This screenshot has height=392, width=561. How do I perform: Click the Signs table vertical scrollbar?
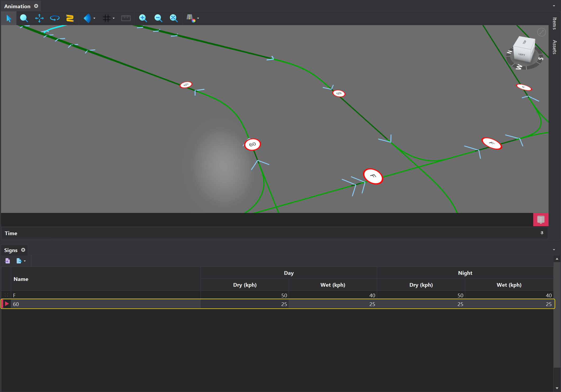click(557, 315)
